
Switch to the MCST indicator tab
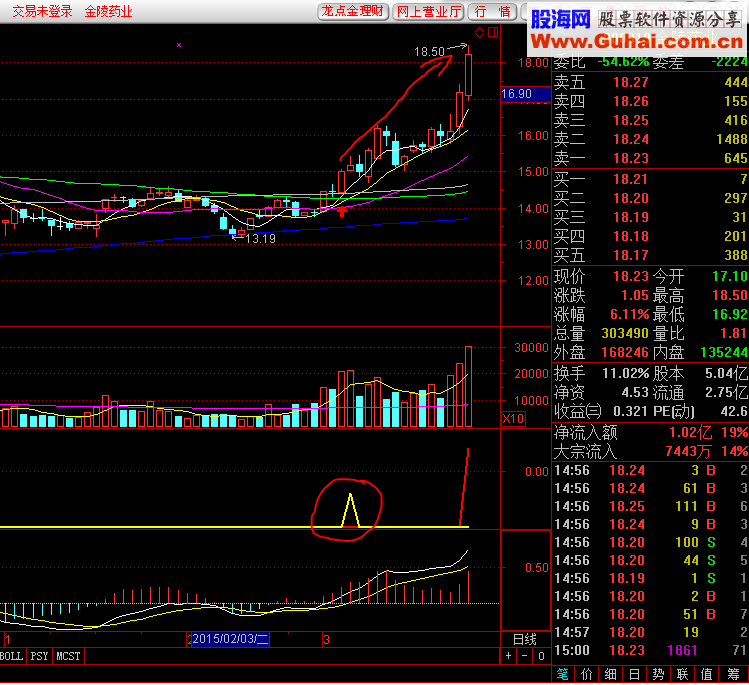[x=68, y=656]
